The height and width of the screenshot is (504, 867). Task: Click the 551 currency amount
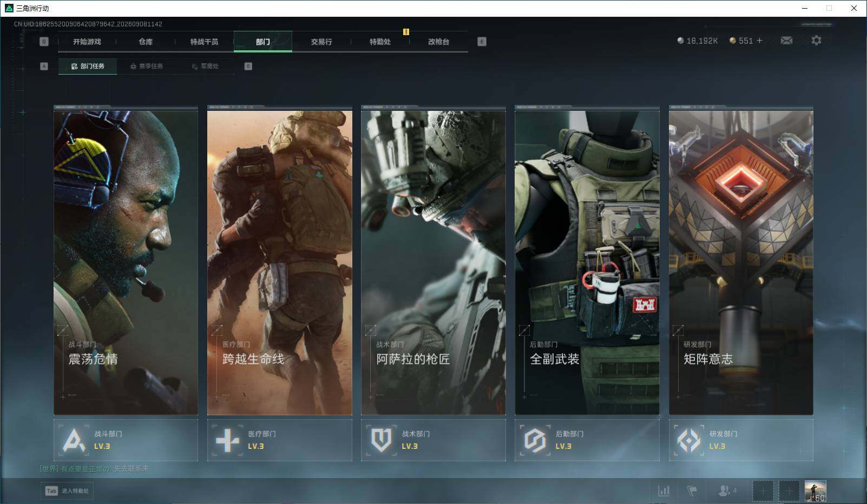tap(746, 41)
